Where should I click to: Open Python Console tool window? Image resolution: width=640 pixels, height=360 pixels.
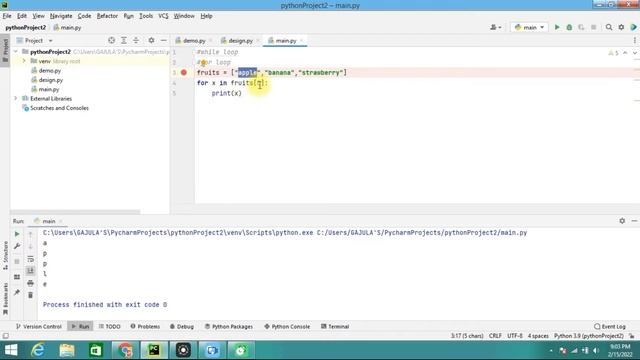click(287, 327)
